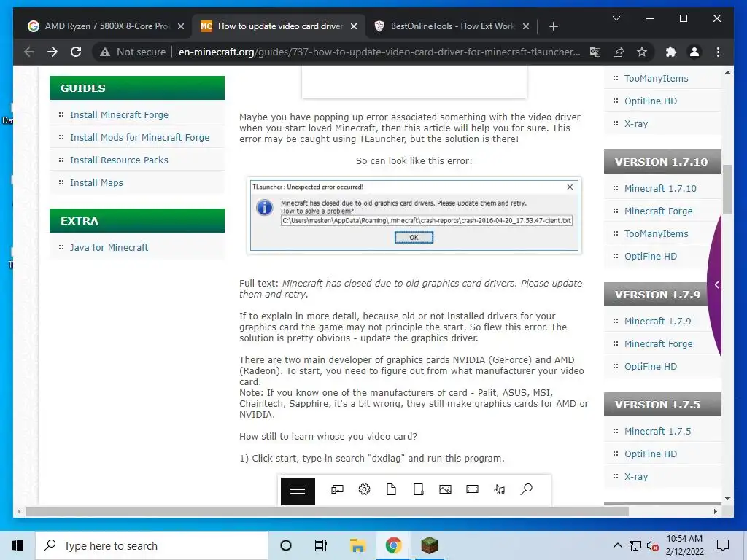Open Minecraft 1.7.9 link
This screenshot has width=747, height=560.
pos(657,322)
